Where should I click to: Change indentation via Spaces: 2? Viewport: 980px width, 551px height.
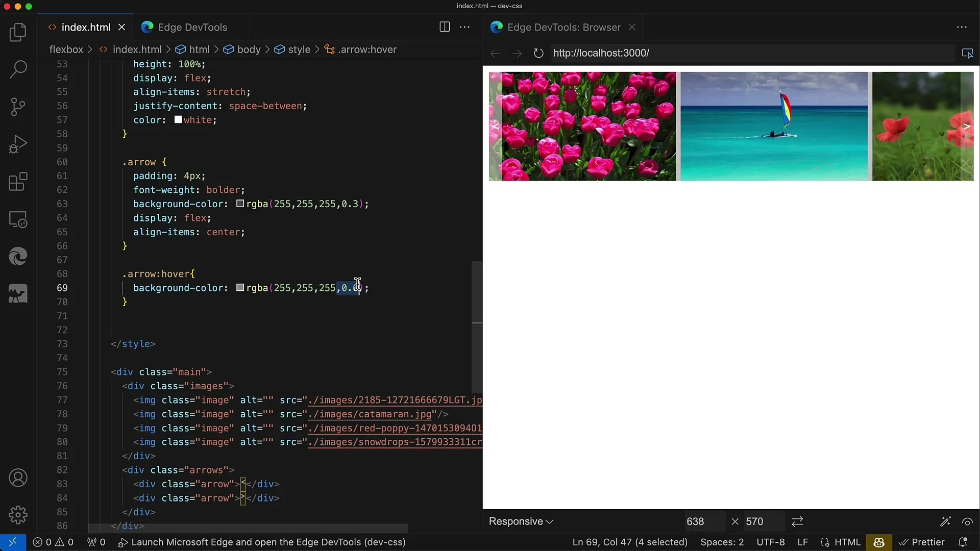(x=722, y=542)
